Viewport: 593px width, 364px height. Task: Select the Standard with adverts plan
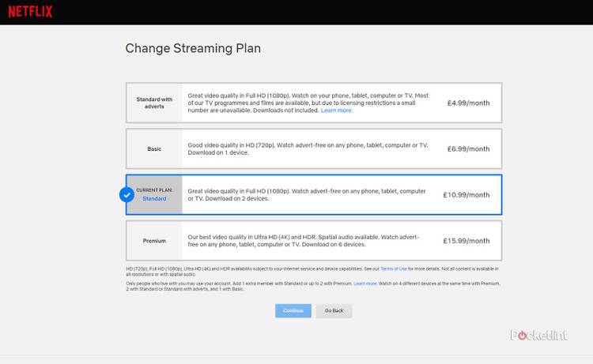point(154,103)
